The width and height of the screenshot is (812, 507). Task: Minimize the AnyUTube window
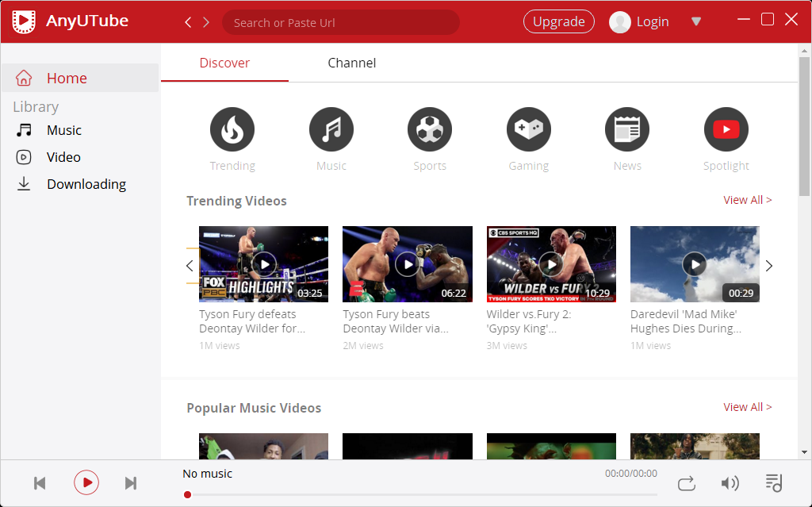click(744, 19)
